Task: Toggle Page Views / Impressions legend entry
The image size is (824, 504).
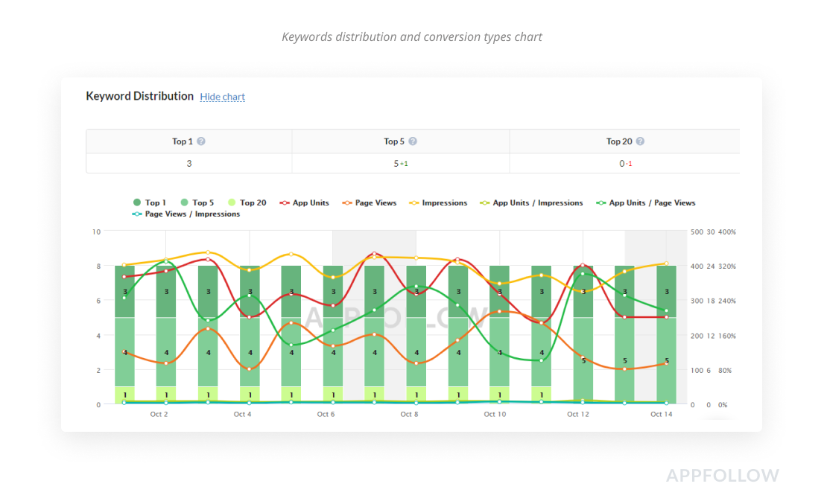Action: 186,214
